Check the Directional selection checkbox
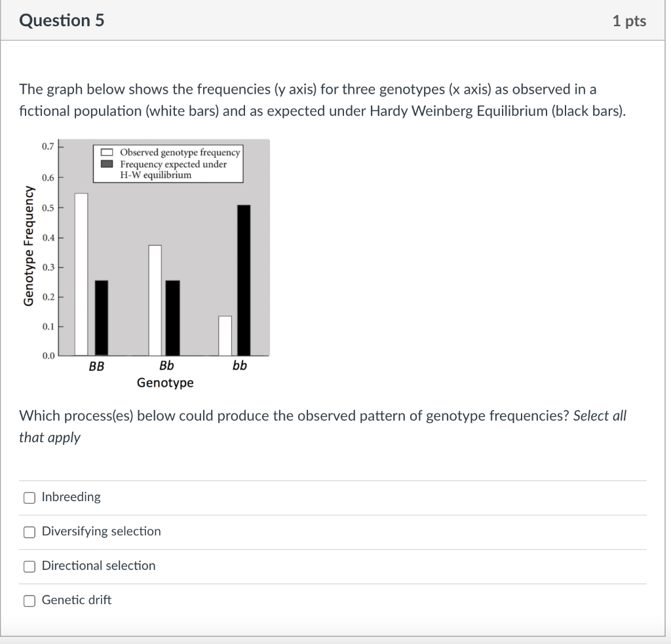This screenshot has width=671, height=644. point(29,566)
